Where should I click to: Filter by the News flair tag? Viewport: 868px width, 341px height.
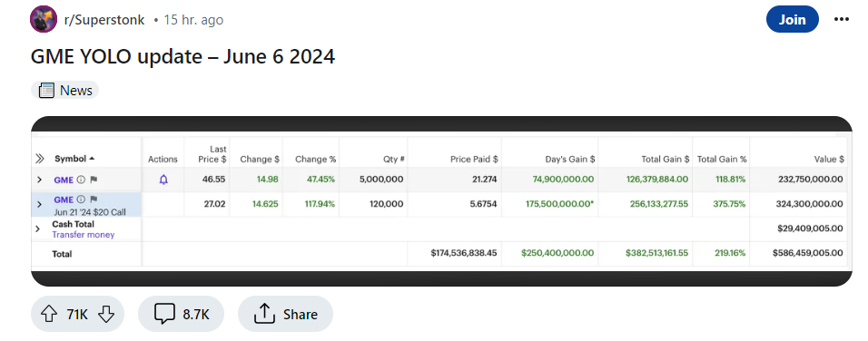pyautogui.click(x=64, y=90)
